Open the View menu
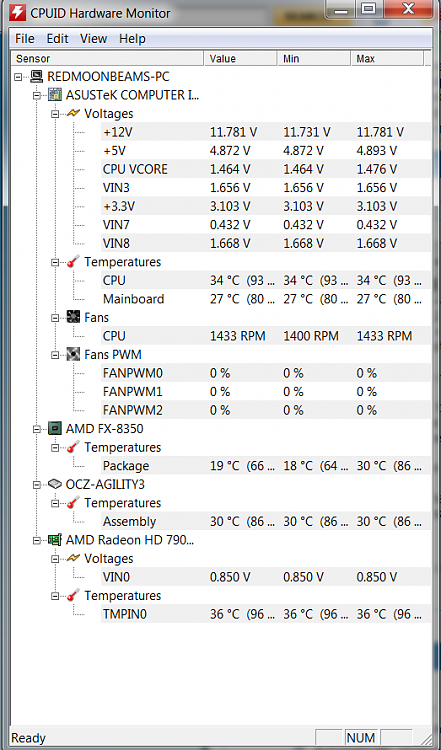 [93, 39]
